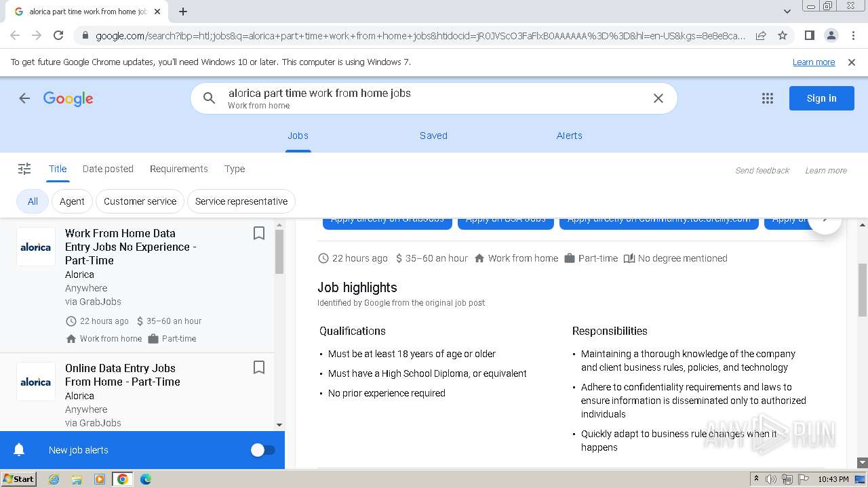868x488 pixels.
Task: Click the search magnifier icon
Action: tap(210, 98)
